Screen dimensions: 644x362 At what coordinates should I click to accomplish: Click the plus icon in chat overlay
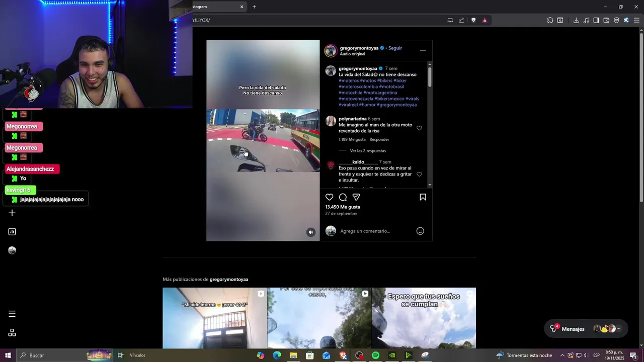coord(12,213)
